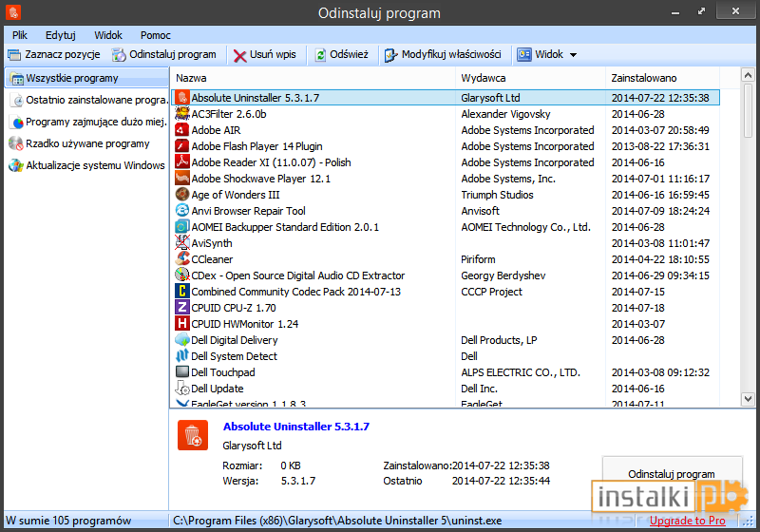
Task: Click the Upgrade to Pro link
Action: pyautogui.click(x=687, y=521)
